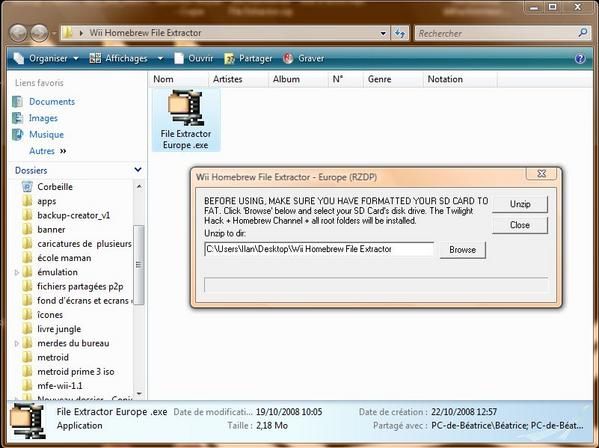Select the metroid prime 3 iso folder
Image resolution: width=599 pixels, height=448 pixels.
pyautogui.click(x=76, y=372)
